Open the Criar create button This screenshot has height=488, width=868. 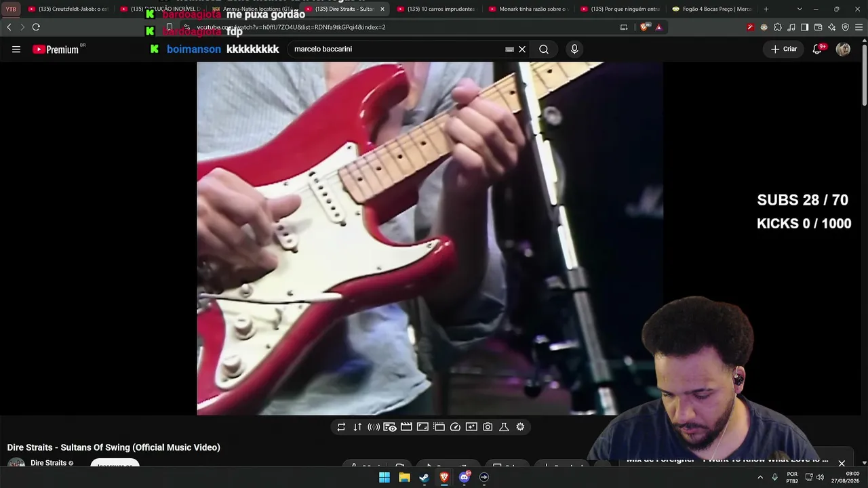click(x=784, y=49)
